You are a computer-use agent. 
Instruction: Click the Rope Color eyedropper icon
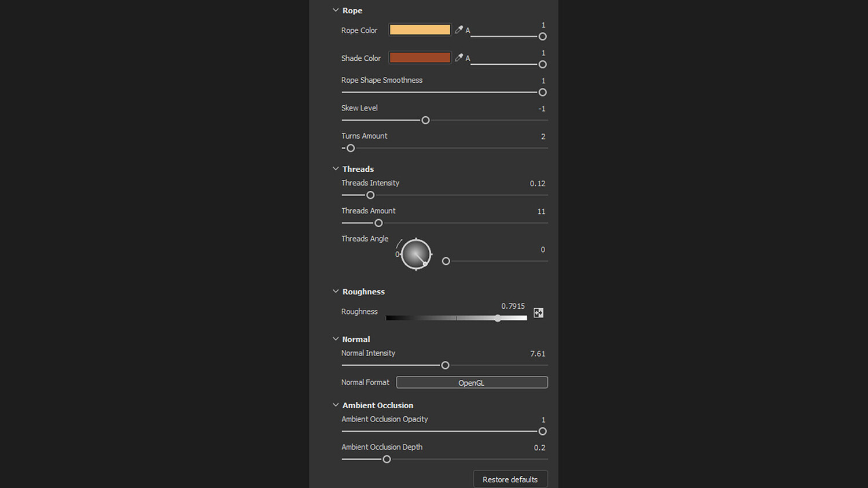459,30
